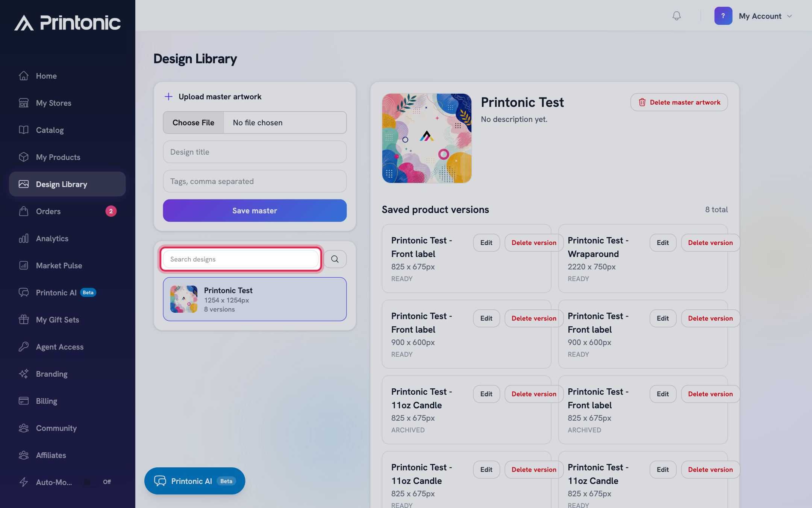Click the trash icon in Delete master artwork
812x508 pixels.
click(642, 102)
